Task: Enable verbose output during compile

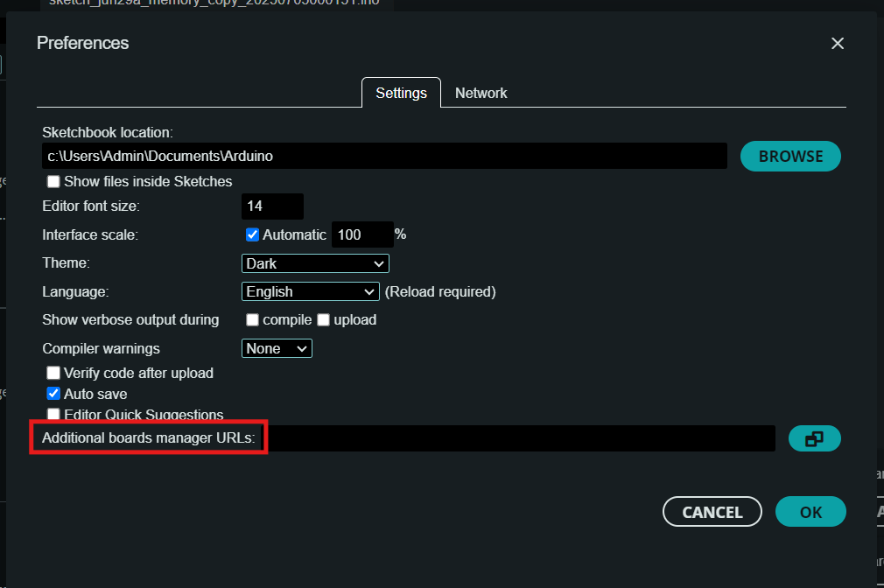Action: [253, 320]
